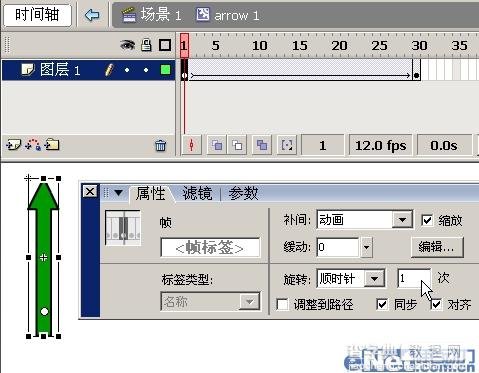Select end keyframe at frame 30
Screen dimensions: 479x373
tap(416, 70)
